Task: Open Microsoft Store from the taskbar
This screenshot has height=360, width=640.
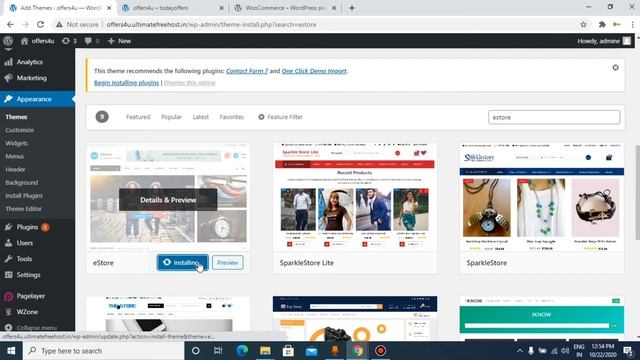Action: [288, 351]
